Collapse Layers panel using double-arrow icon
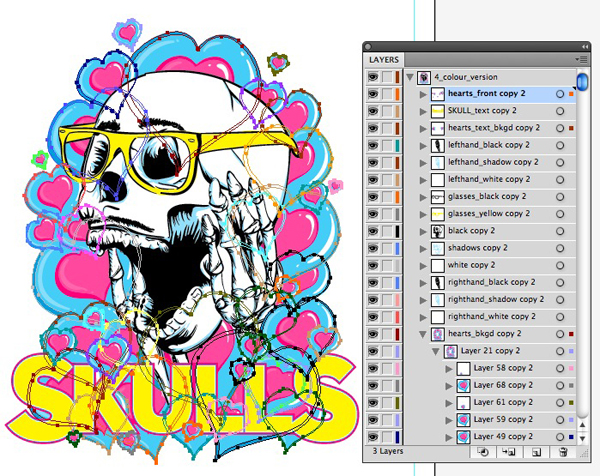Image resolution: width=600 pixels, height=476 pixels. click(x=585, y=47)
